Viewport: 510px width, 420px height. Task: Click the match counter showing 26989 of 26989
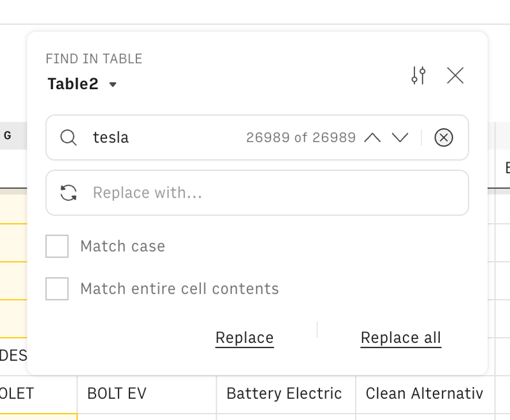(301, 138)
